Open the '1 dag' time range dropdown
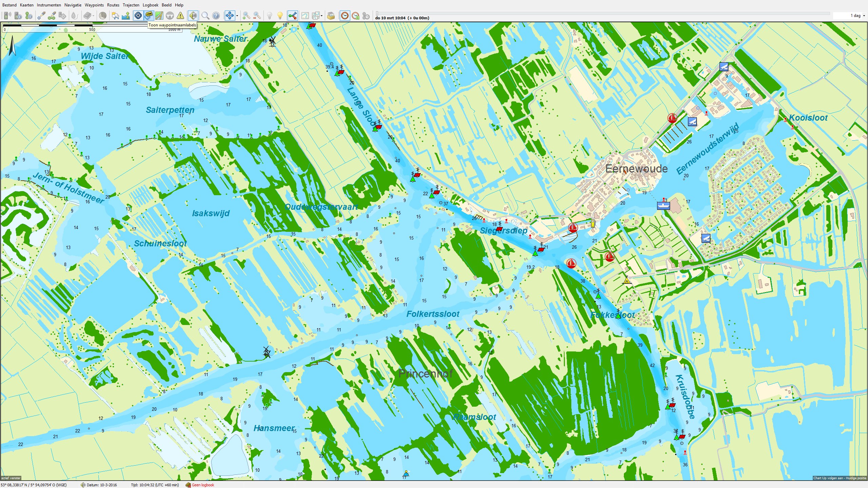Screen dimensions: 868x488 (850, 16)
